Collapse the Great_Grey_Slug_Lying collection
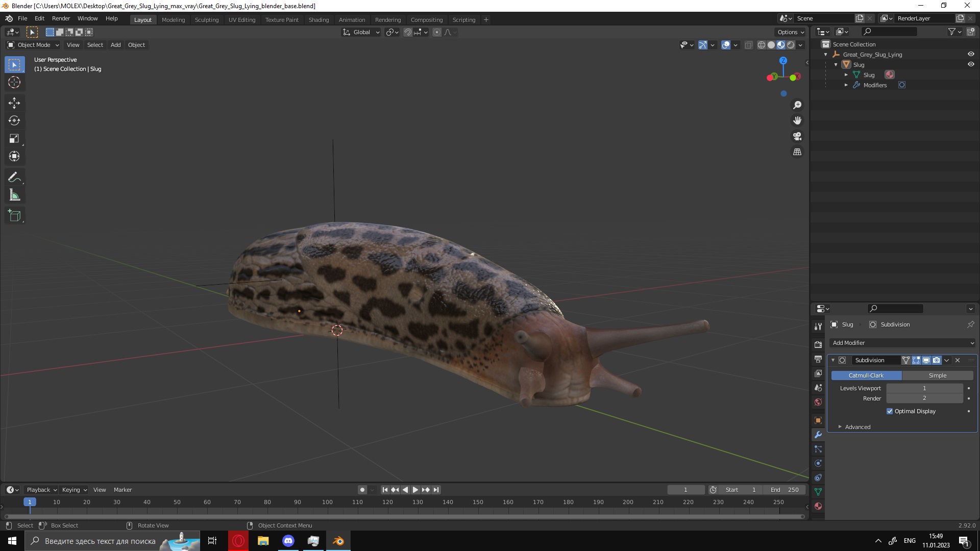The height and width of the screenshot is (551, 980). click(826, 55)
